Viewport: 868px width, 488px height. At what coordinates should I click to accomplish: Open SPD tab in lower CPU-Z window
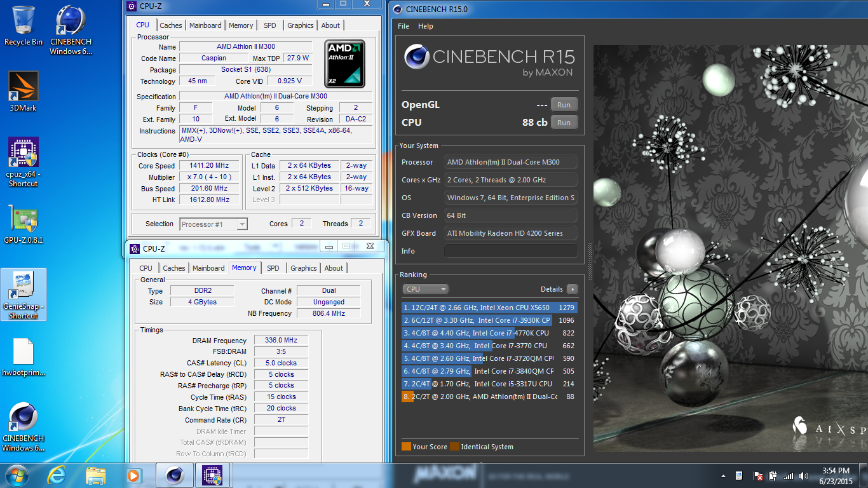273,268
